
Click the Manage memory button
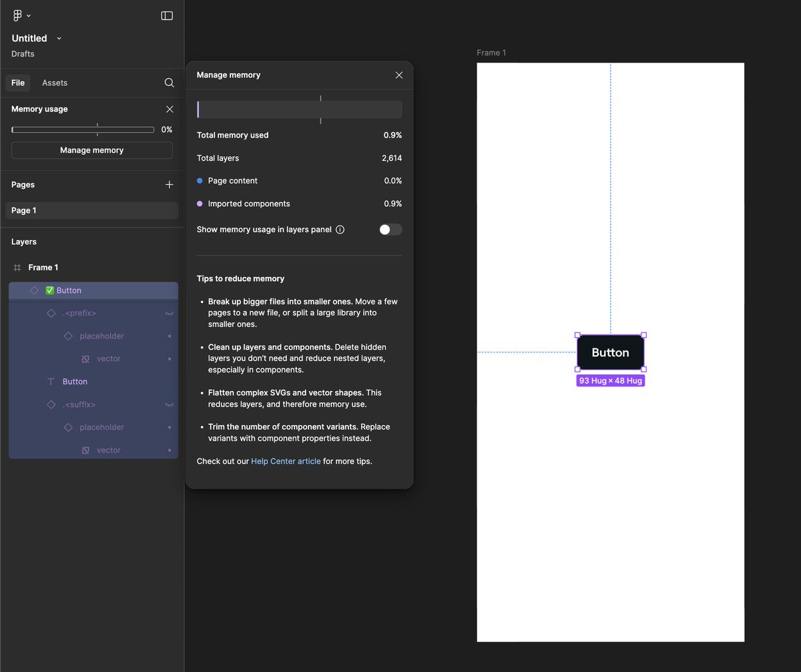click(91, 150)
